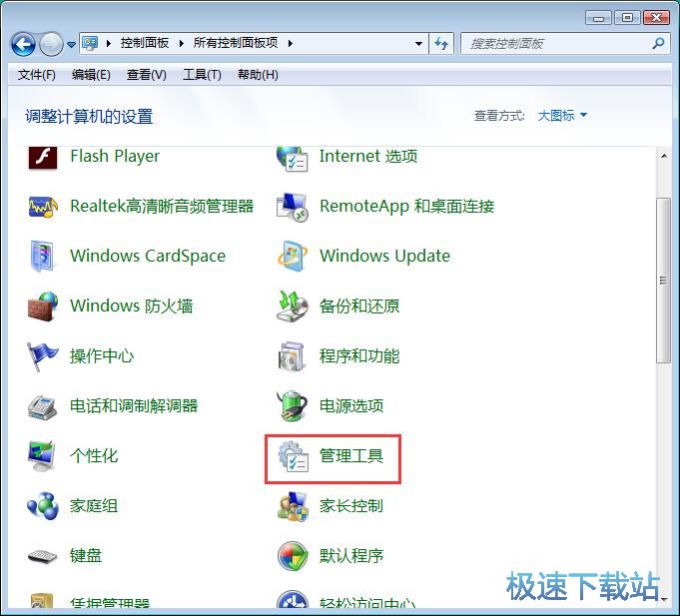The image size is (680, 616).
Task: Open the Windows Update link text
Action: (x=384, y=257)
